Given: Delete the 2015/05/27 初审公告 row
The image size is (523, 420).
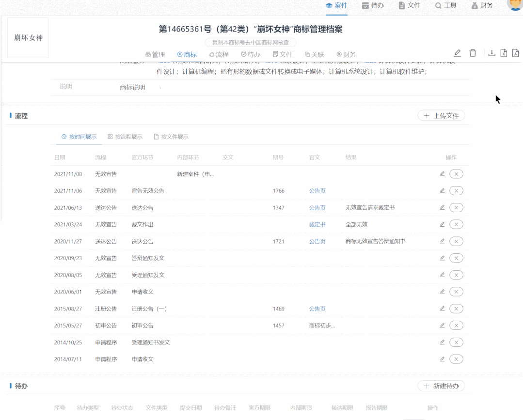Looking at the screenshot, I should [456, 326].
